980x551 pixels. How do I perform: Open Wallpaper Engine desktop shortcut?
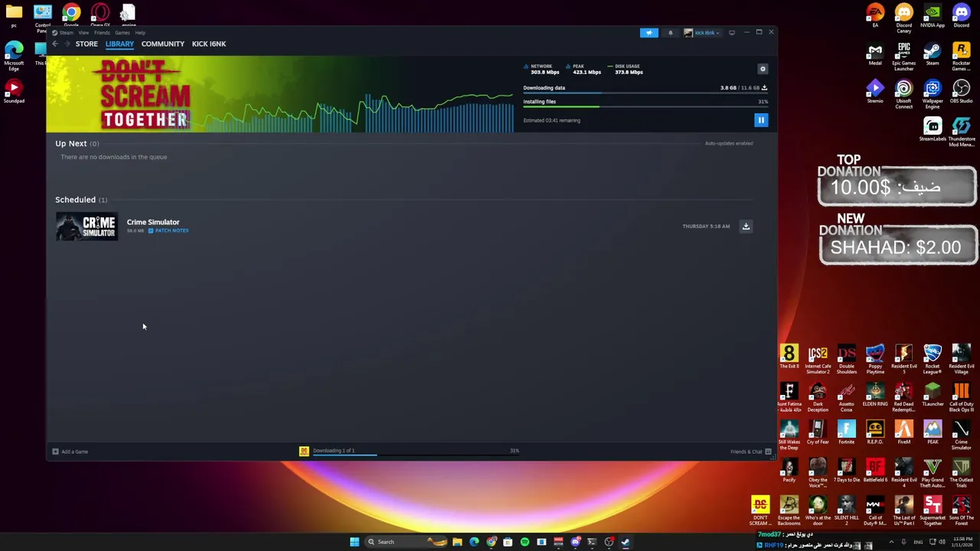click(x=933, y=94)
